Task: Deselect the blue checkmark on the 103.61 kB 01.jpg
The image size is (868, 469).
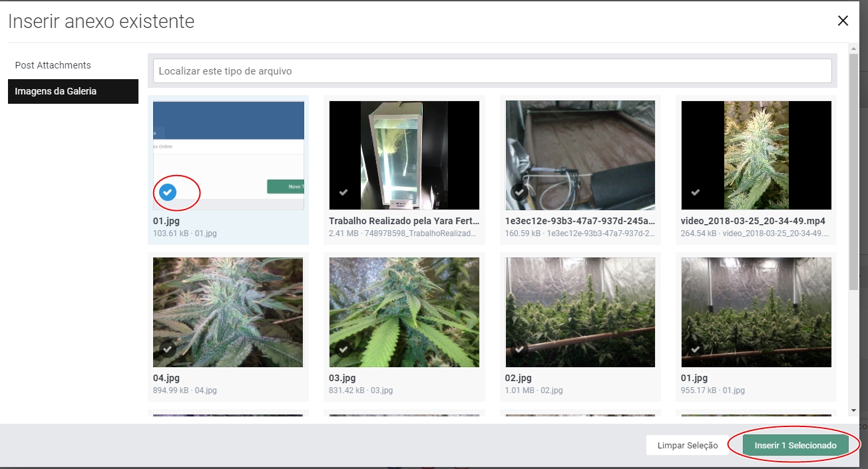Action: (168, 193)
